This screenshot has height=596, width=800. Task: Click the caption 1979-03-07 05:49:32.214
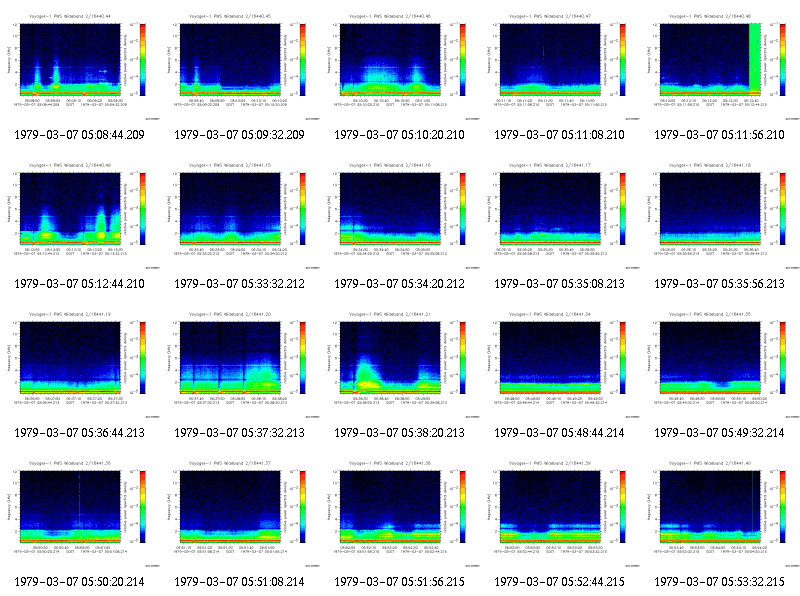point(719,433)
